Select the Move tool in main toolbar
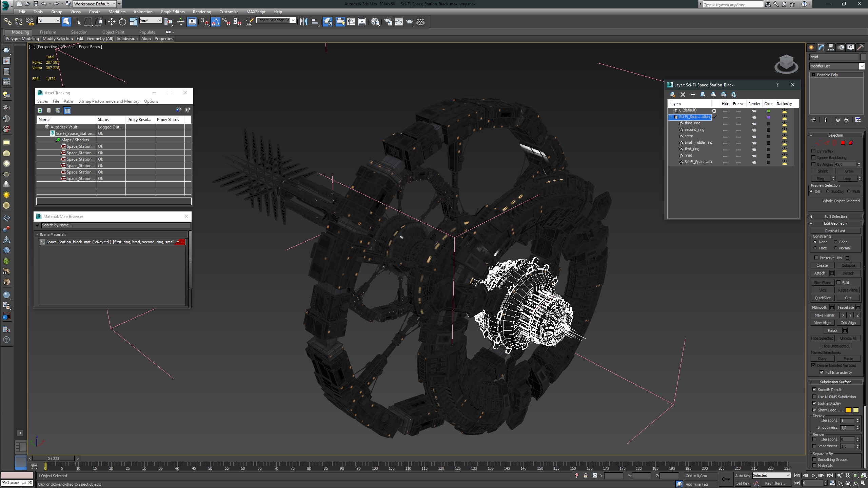The width and height of the screenshot is (868, 488). (x=112, y=22)
